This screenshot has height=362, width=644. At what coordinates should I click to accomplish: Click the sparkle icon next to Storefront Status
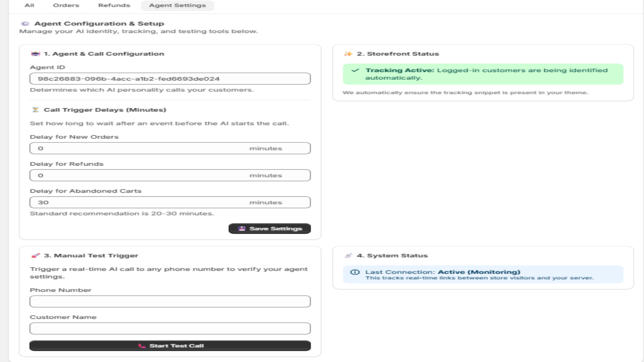(348, 54)
